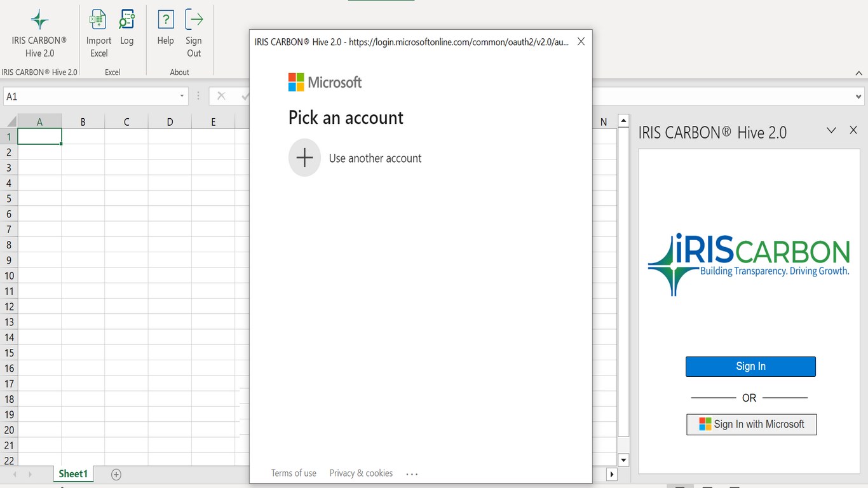The height and width of the screenshot is (488, 868).
Task: Open the Name Box dropdown arrow
Action: coord(182,97)
